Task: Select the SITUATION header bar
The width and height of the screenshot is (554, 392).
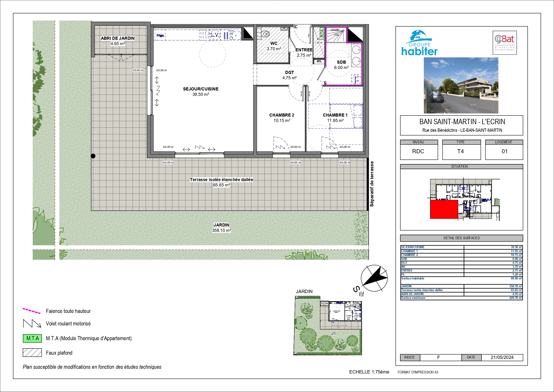Action: [462, 167]
